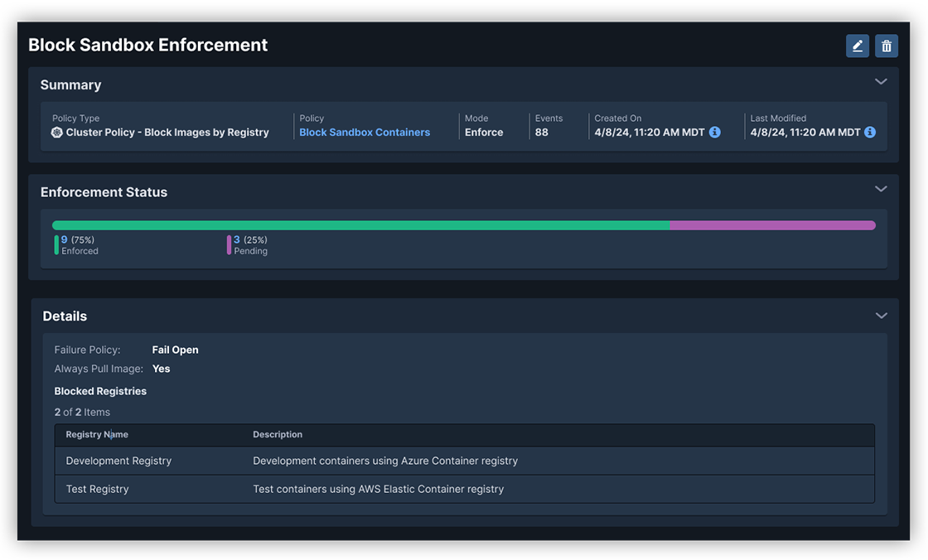Click the green Enforced legend marker
The image size is (928, 560).
[x=56, y=244]
